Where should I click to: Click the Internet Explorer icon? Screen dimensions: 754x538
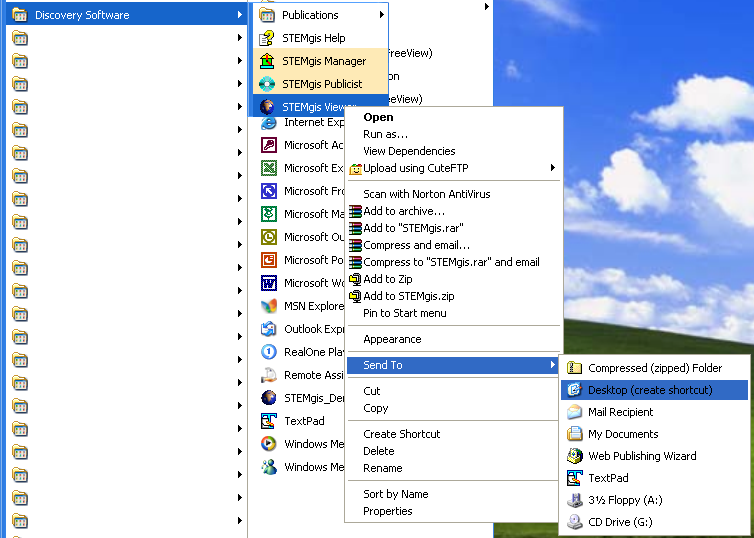tap(269, 122)
